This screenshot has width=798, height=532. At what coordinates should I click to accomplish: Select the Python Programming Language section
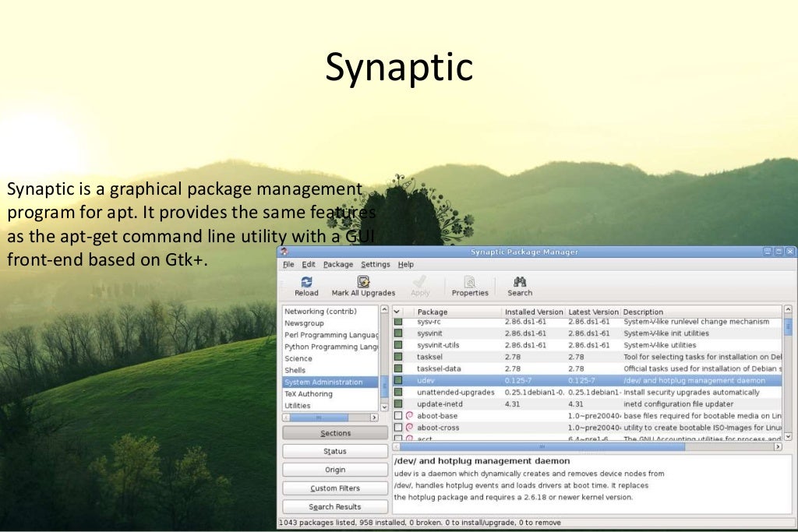330,347
